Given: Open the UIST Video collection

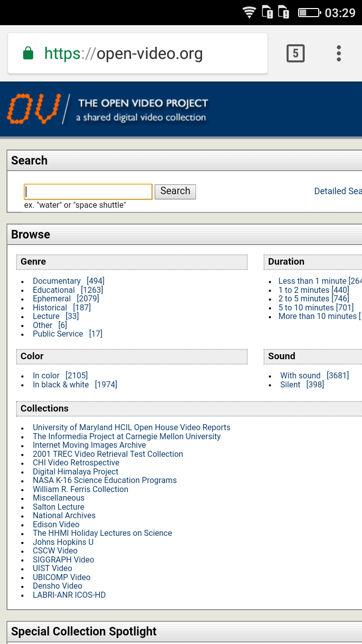Looking at the screenshot, I should (52, 568).
